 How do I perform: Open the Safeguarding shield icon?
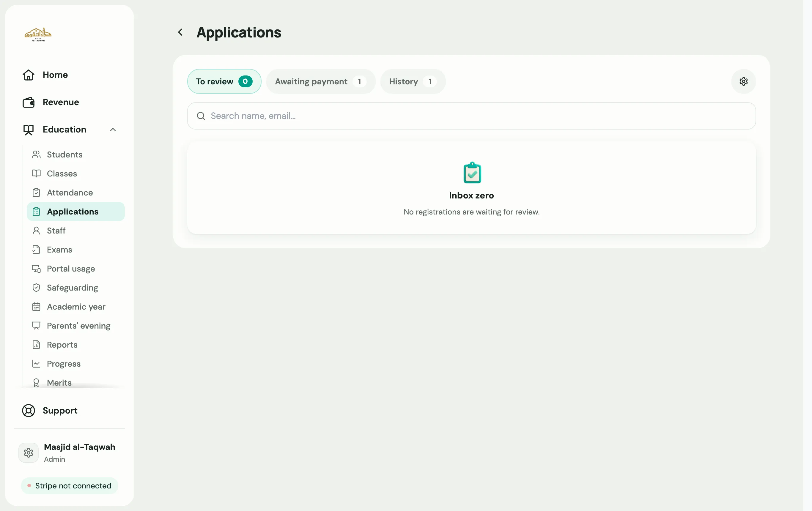point(36,288)
